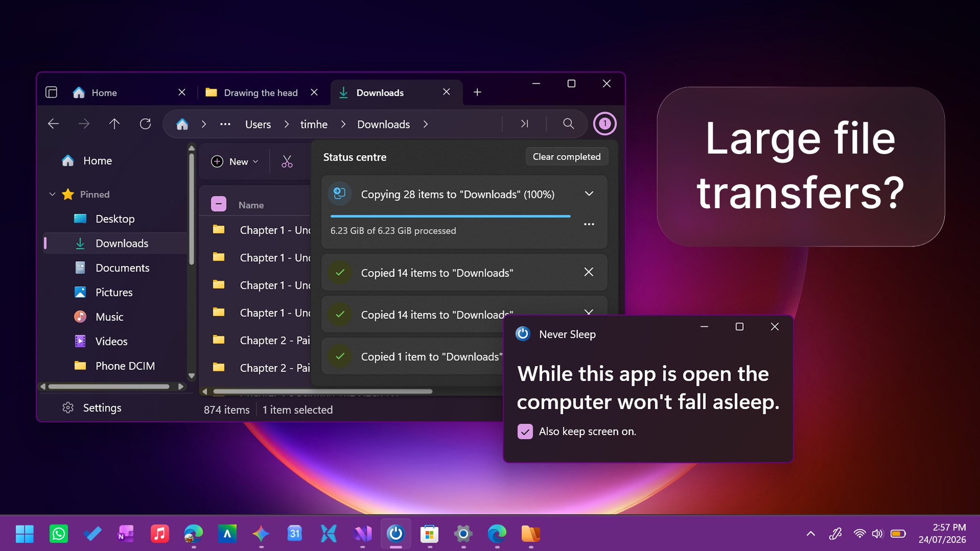Click the home icon in the breadcrumb bar
Viewport: 980px width, 551px height.
coord(182,124)
